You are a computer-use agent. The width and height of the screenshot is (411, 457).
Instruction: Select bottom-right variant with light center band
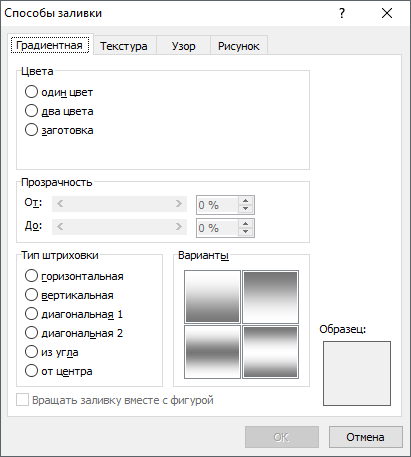click(x=270, y=352)
